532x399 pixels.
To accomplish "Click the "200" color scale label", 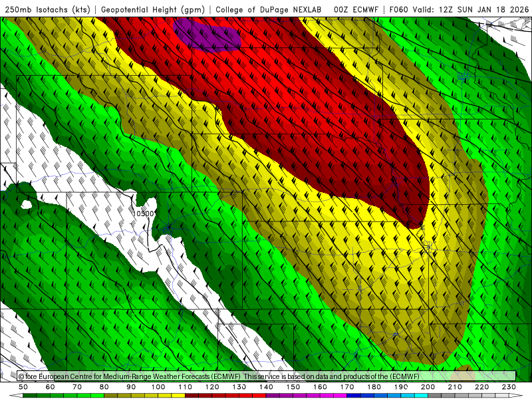I will [x=428, y=387].
